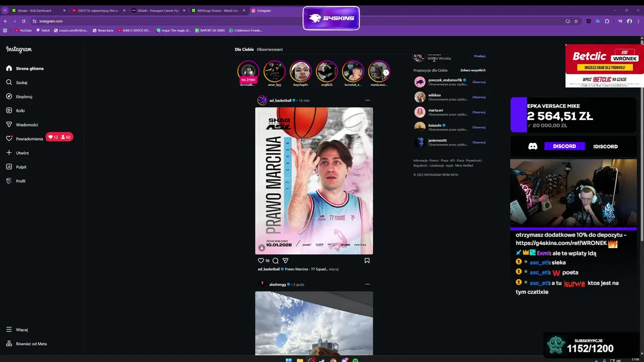Screen dimensions: 644x362
Task: Follow ponczek_endomorfik via Obserwuj
Action: (479, 82)
